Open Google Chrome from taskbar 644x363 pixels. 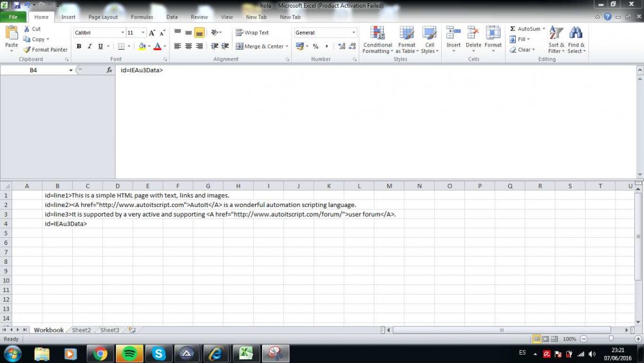click(100, 353)
